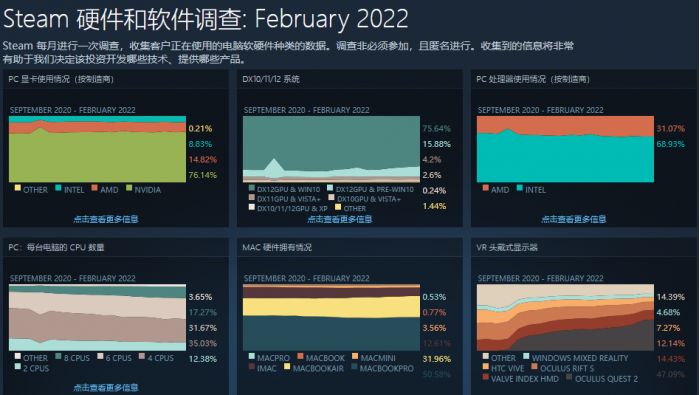The height and width of the screenshot is (395, 700).
Task: Click the PC processor usage area chart
Action: [x=565, y=149]
